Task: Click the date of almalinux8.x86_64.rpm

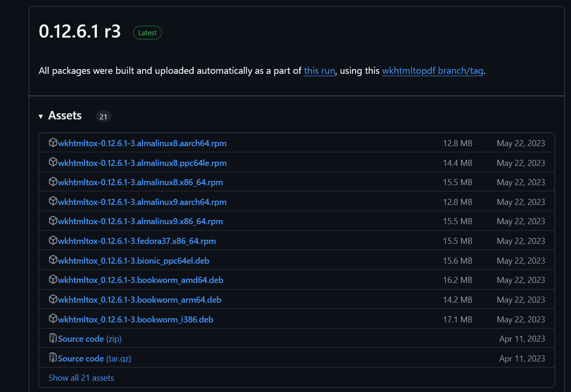Action: click(x=521, y=182)
